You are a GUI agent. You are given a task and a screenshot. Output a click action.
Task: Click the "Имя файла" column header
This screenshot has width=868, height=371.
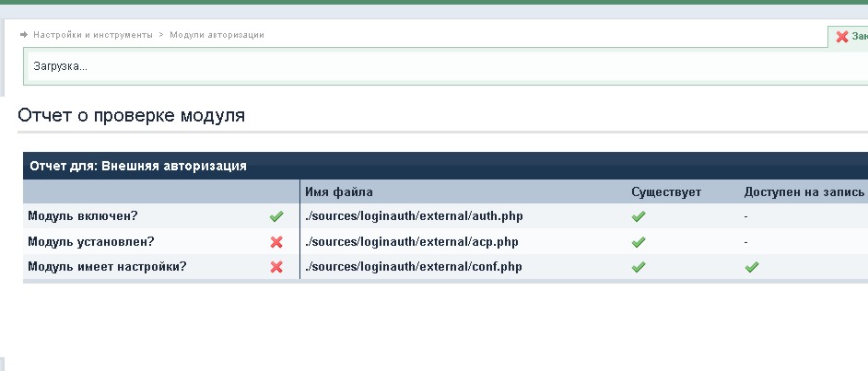click(338, 191)
